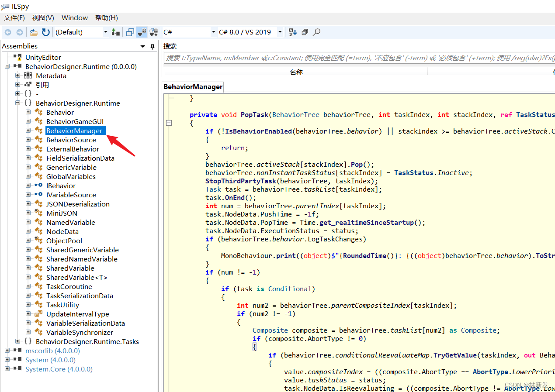Image resolution: width=555 pixels, height=392 pixels.
Task: Collapse the PopTask method fold marker
Action: [x=169, y=123]
